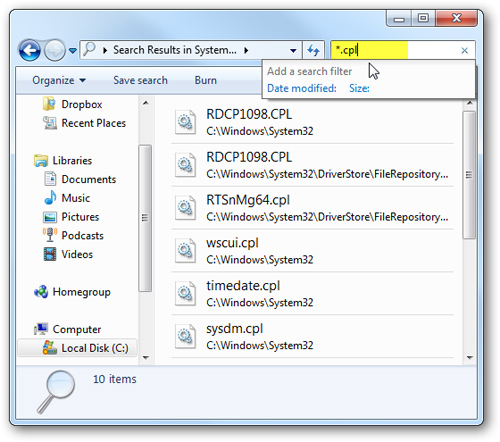Open the Organize menu
Screen dimensions: 500x442
59,80
